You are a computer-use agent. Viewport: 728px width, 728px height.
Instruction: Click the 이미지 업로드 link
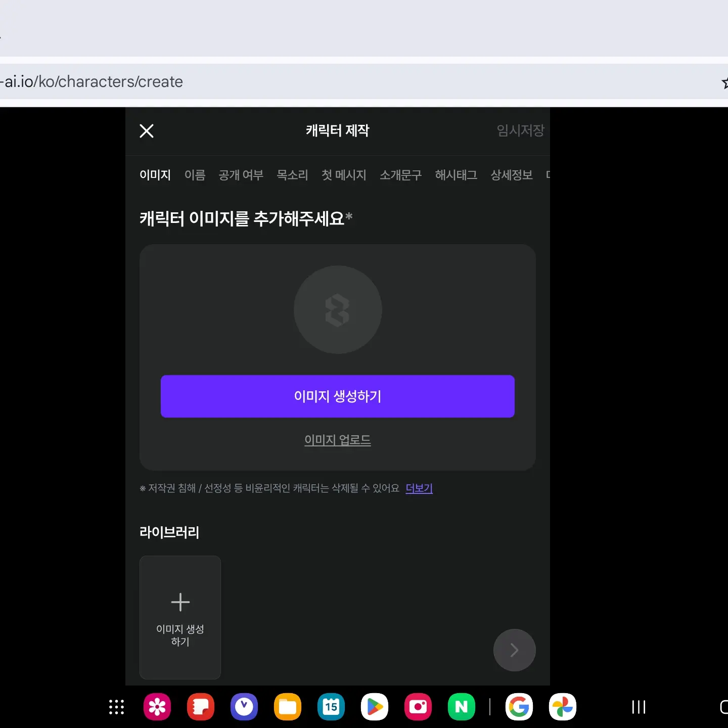point(338,440)
